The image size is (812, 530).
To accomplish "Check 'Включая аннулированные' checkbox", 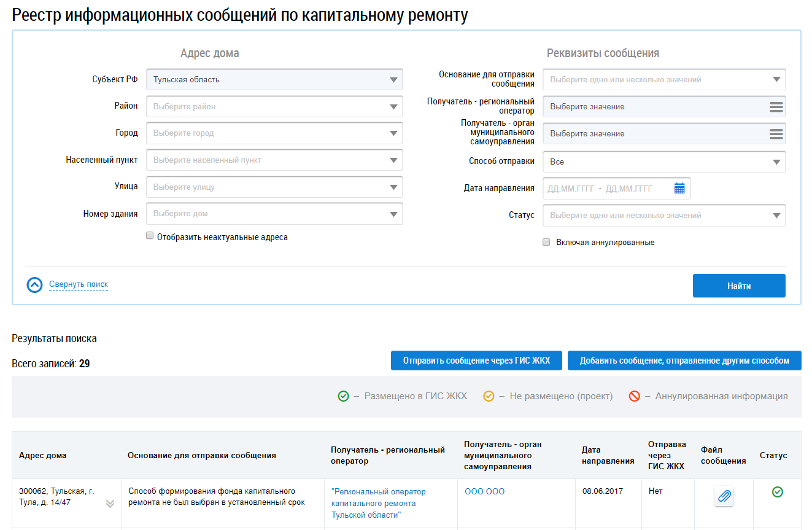I will point(546,243).
